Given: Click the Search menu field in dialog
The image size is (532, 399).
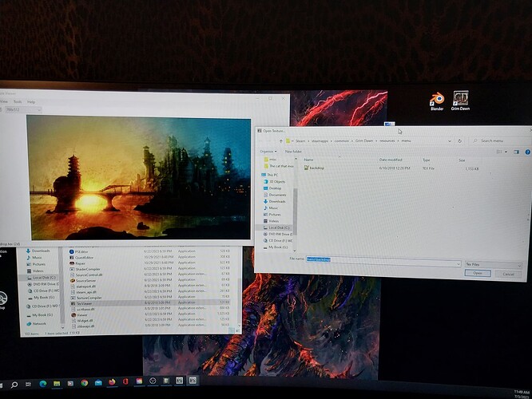Looking at the screenshot, I should [x=498, y=140].
